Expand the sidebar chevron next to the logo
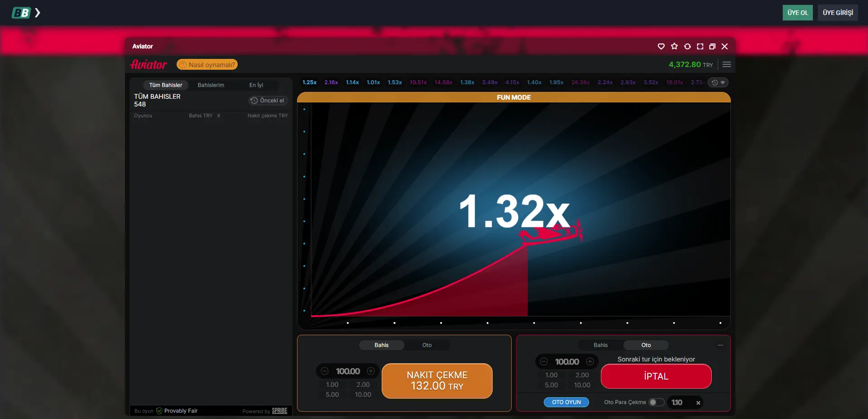Viewport: 868px width, 419px height. [x=38, y=13]
